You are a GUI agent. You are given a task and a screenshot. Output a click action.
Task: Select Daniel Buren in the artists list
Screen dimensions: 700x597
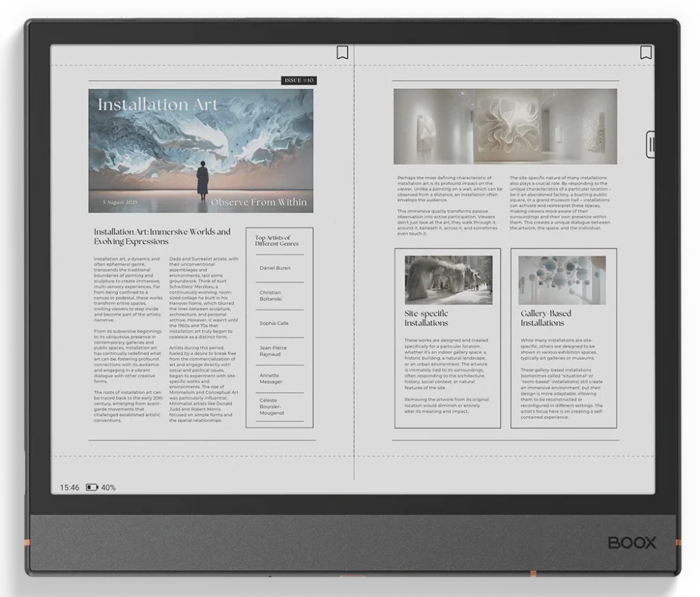pyautogui.click(x=275, y=268)
